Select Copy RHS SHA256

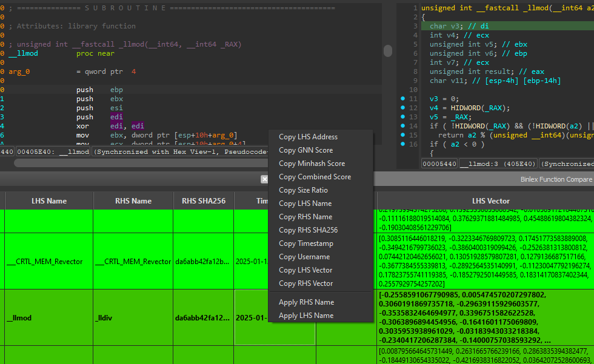point(308,230)
